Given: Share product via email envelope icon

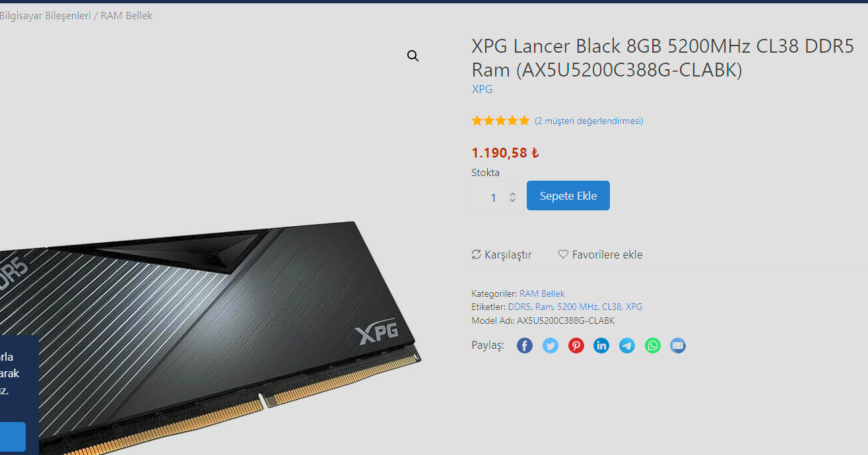Looking at the screenshot, I should [x=678, y=346].
